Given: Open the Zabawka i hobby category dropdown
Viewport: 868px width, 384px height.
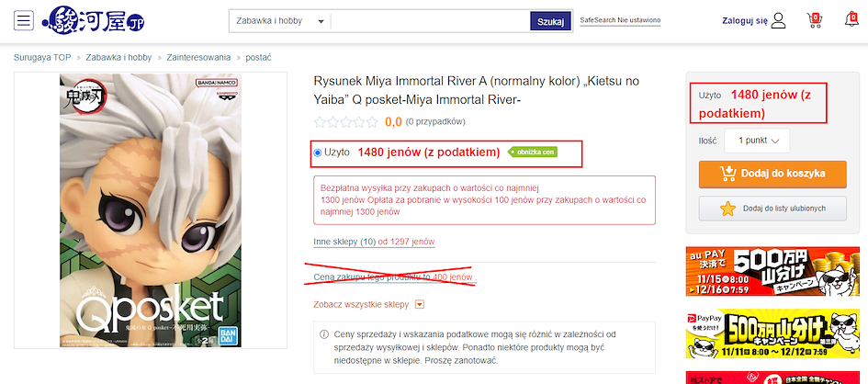Looking at the screenshot, I should 279,21.
